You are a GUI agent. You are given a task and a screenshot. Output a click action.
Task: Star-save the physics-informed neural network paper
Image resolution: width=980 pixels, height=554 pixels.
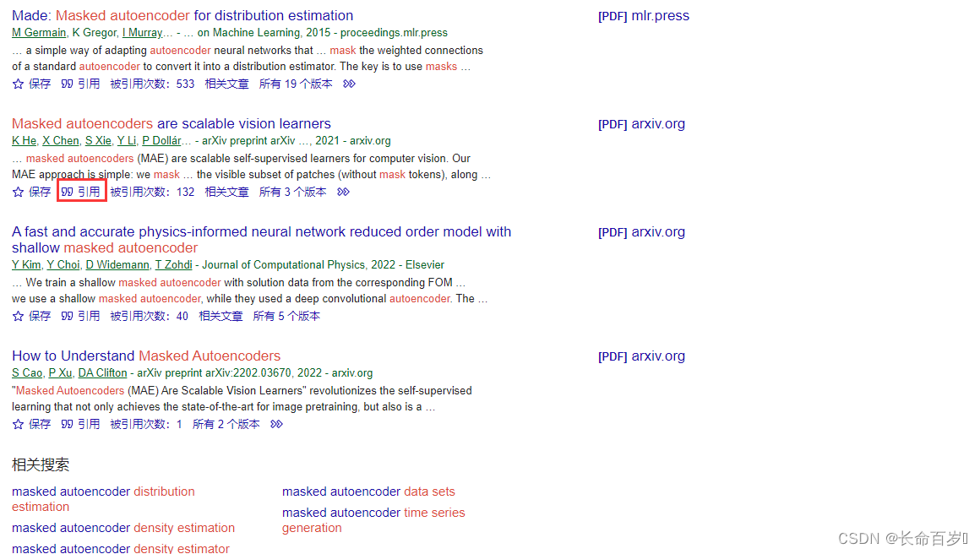tap(31, 316)
